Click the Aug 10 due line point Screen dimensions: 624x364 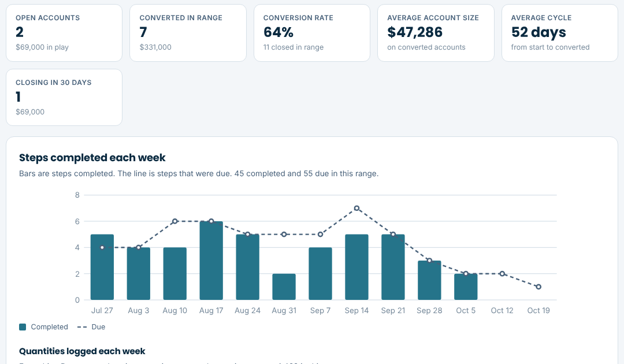pyautogui.click(x=174, y=221)
